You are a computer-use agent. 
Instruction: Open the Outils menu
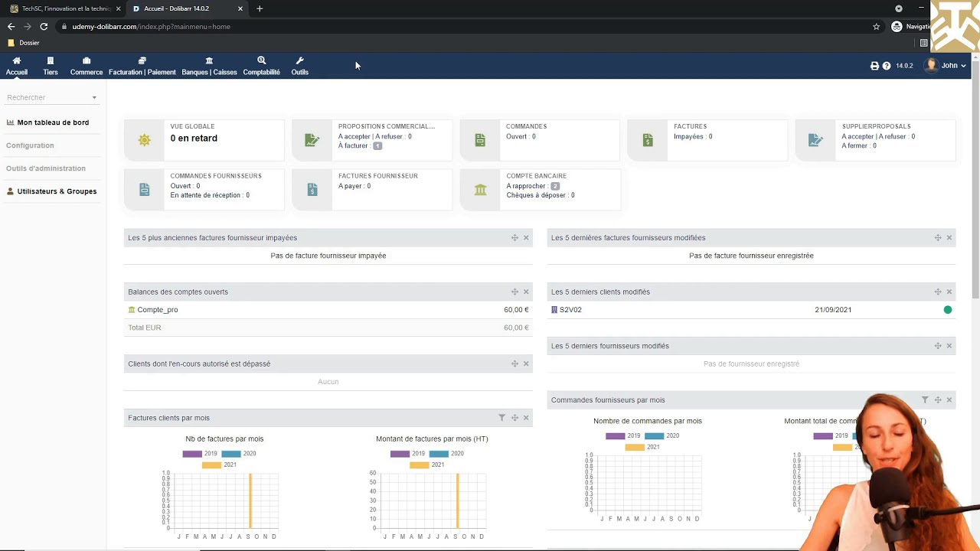click(299, 66)
